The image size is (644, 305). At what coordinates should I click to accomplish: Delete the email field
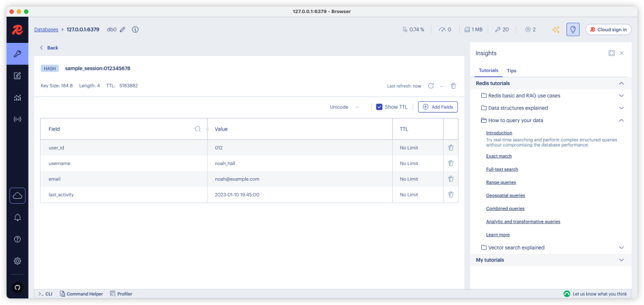(x=451, y=179)
